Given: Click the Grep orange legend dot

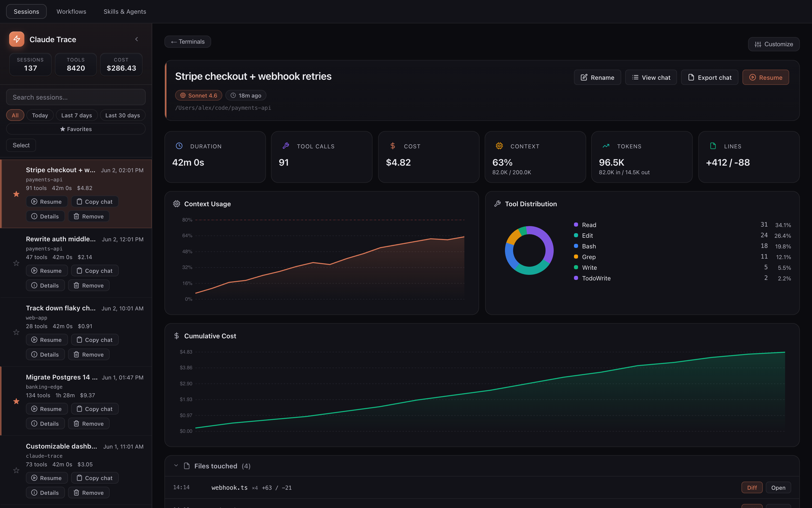Looking at the screenshot, I should 576,257.
